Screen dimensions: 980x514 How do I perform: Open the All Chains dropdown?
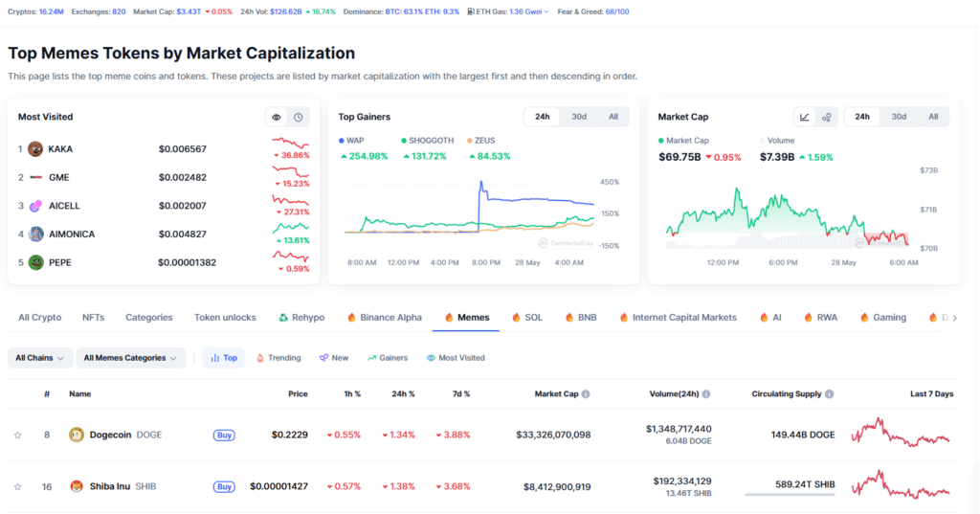(40, 358)
